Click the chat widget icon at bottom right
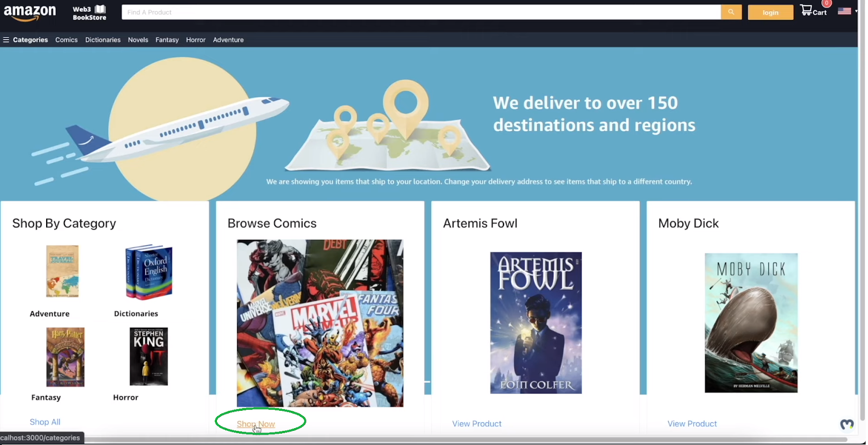The image size is (868, 445). click(x=847, y=424)
